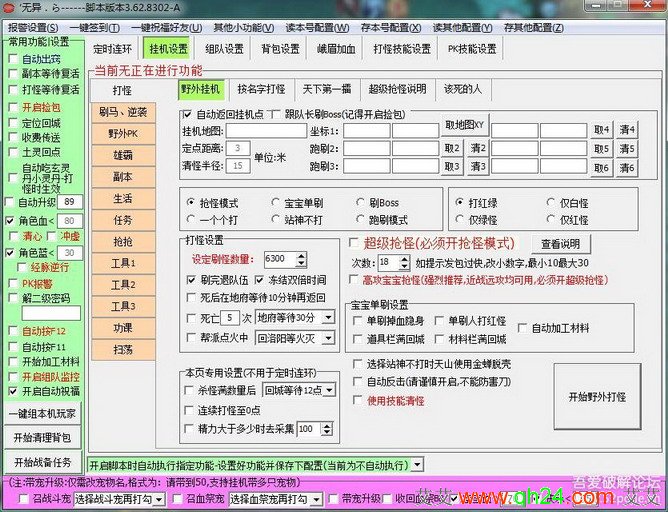Click the 开始清理背包 button
This screenshot has width=668, height=512.
[42, 438]
